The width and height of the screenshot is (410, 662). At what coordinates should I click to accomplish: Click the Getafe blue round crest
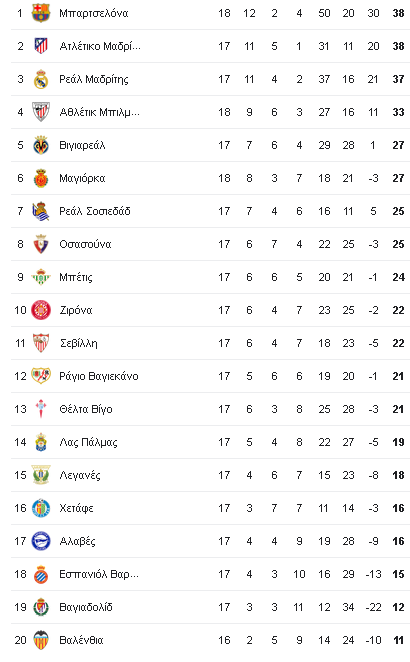coord(41,508)
